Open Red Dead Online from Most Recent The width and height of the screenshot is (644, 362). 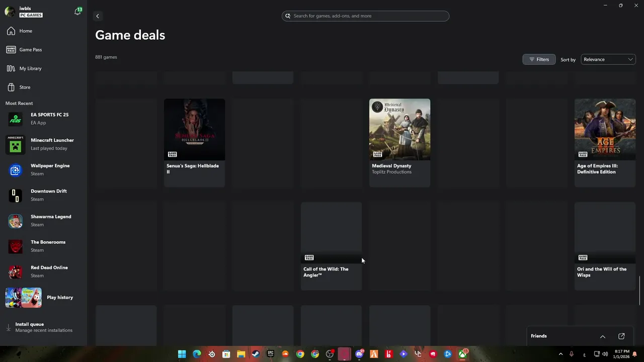point(43,271)
